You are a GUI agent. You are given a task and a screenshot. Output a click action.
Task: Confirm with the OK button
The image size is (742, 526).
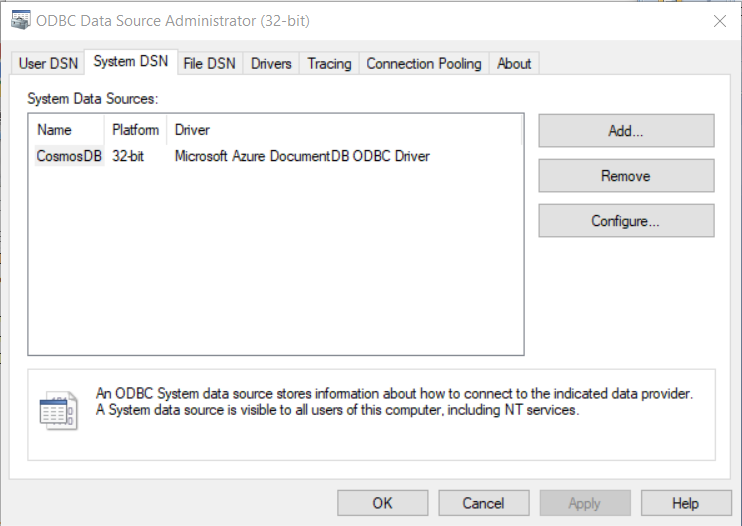click(x=382, y=503)
